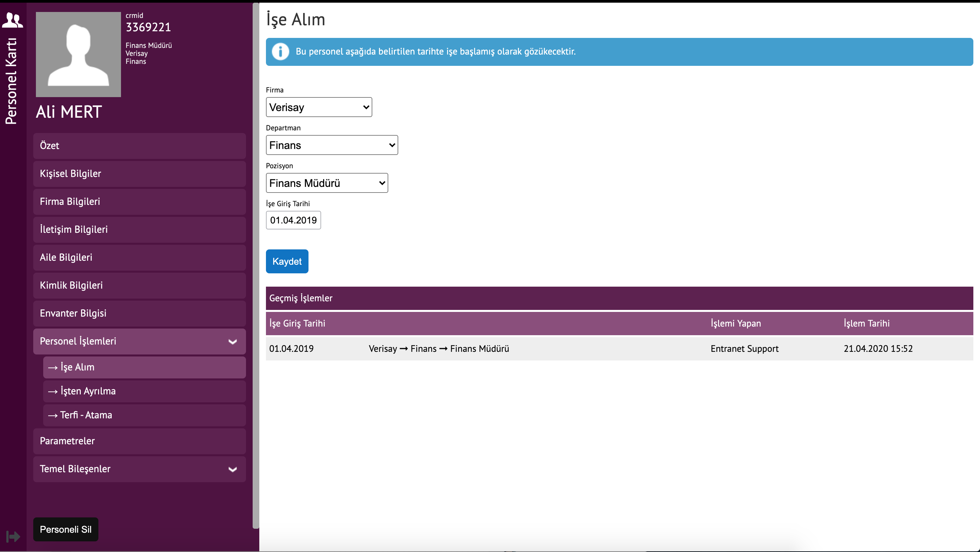Screen dimensions: 980x552
Task: Click the info banner message text
Action: click(435, 51)
